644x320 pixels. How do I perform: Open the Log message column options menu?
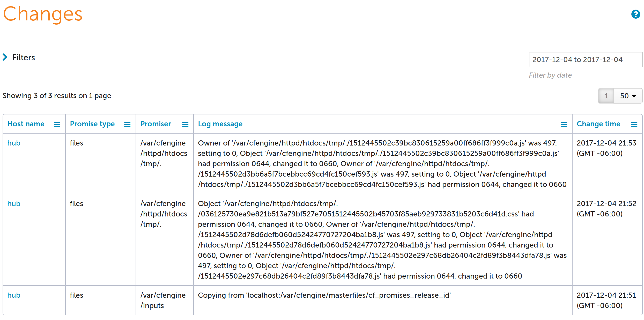tap(564, 124)
